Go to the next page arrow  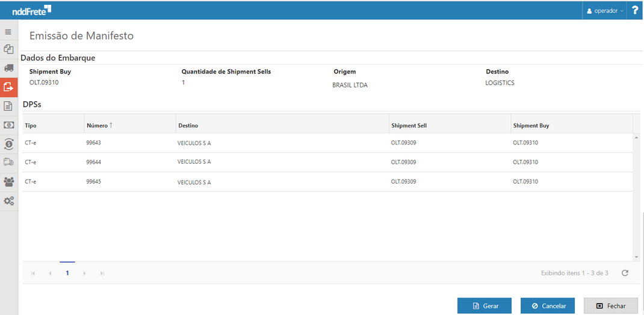(85, 273)
